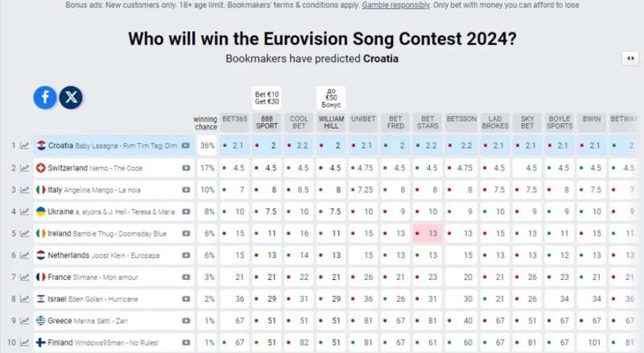Click the WILLIAM HILL column header

click(x=331, y=122)
